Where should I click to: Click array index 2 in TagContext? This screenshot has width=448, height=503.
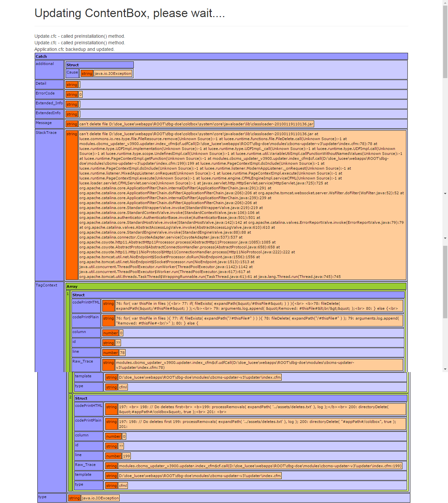click(x=70, y=397)
